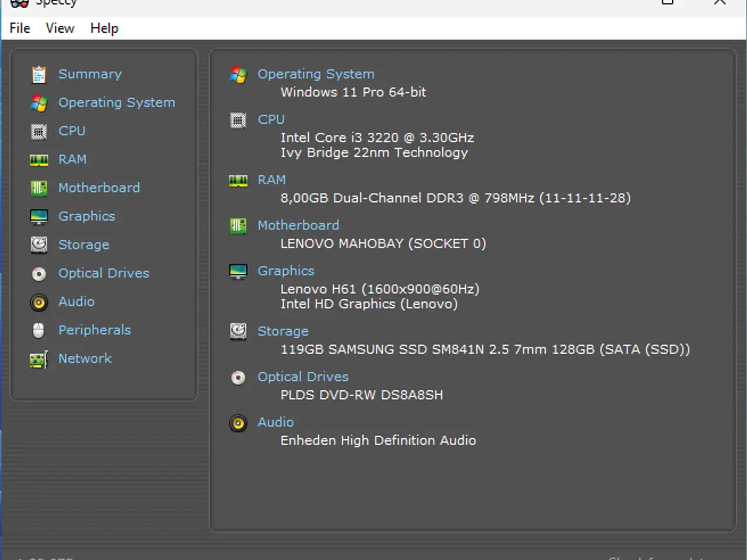Select Operating System in the sidebar
Image resolution: width=747 pixels, height=560 pixels.
coord(117,103)
